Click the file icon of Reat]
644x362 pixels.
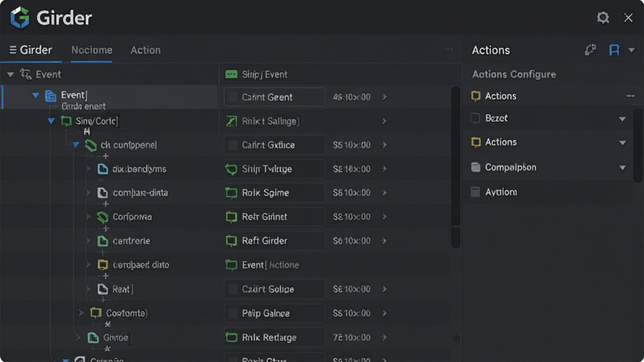point(103,289)
